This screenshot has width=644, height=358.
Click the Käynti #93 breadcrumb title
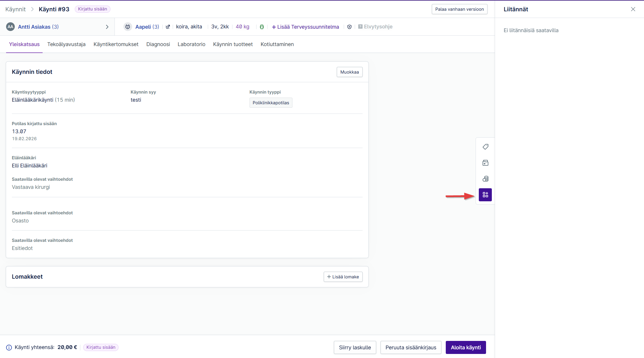tap(54, 9)
